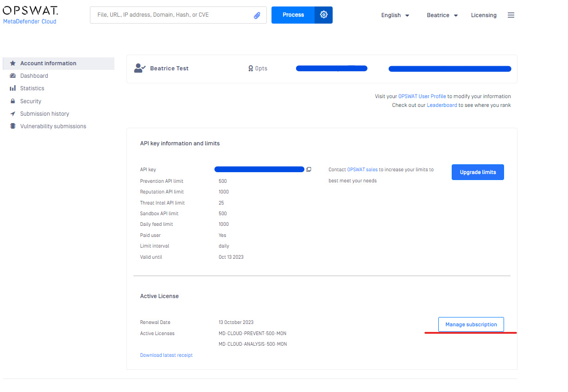The width and height of the screenshot is (568, 392).
Task: Click the Renewal Date value 13 October 2023
Action: [x=236, y=322]
